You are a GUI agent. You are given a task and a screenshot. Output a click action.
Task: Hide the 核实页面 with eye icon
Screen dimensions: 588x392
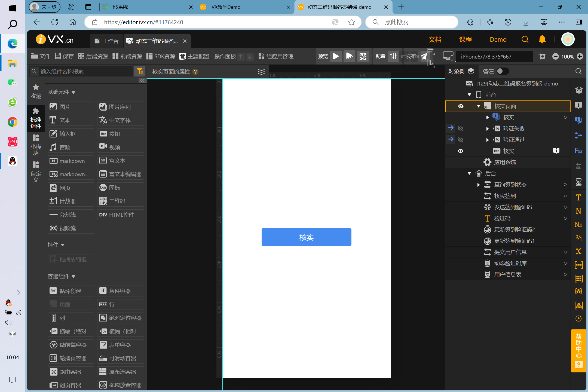(x=461, y=106)
